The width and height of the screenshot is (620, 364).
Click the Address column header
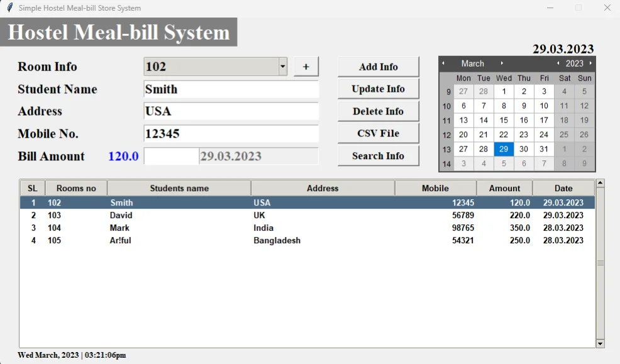323,188
